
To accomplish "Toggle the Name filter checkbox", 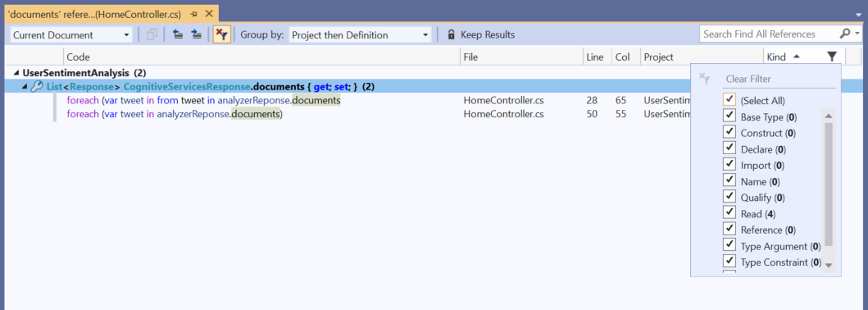I will (729, 181).
